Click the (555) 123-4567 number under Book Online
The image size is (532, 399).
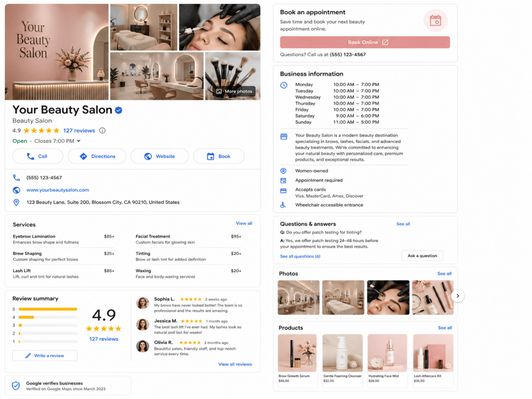tap(348, 55)
